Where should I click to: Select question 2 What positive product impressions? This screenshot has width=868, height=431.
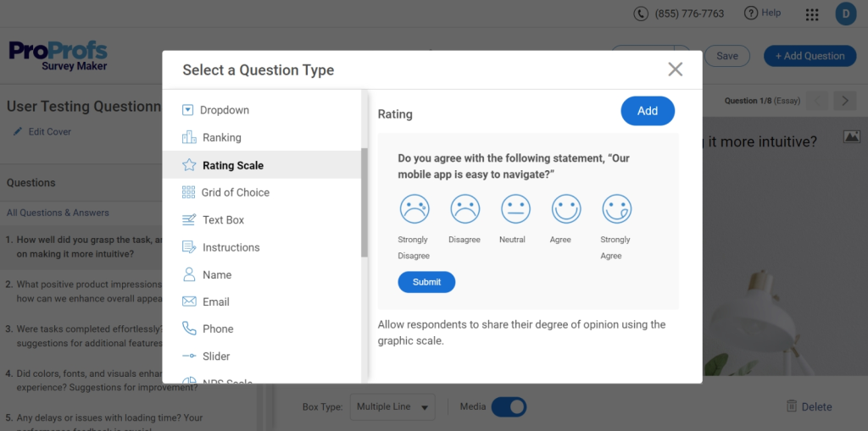(x=83, y=291)
